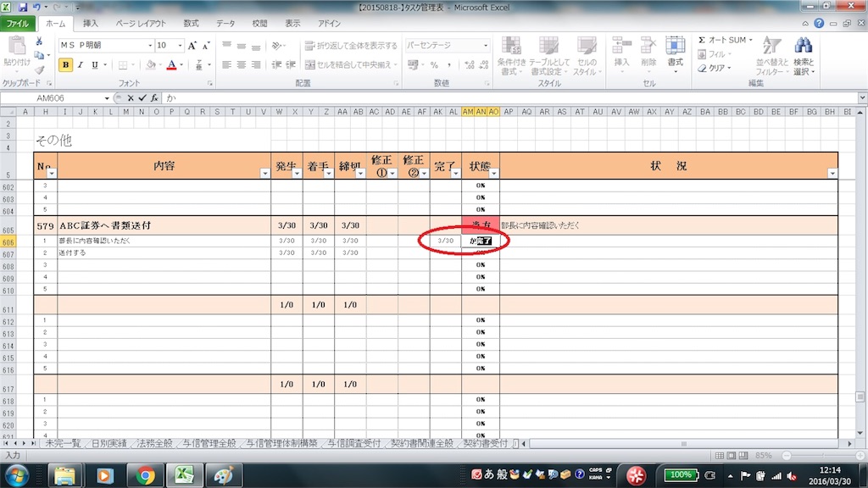Viewport: 868px width, 488px height.
Task: Open テーブルとして書式設定 table format
Action: pyautogui.click(x=548, y=56)
